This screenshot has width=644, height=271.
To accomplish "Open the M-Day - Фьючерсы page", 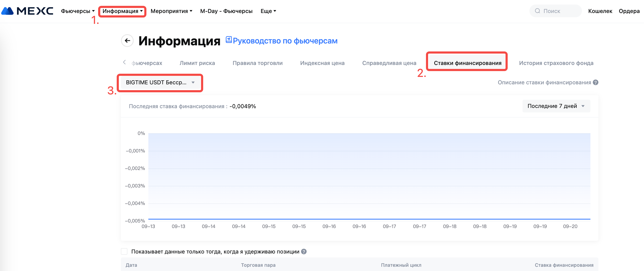I will 226,11.
